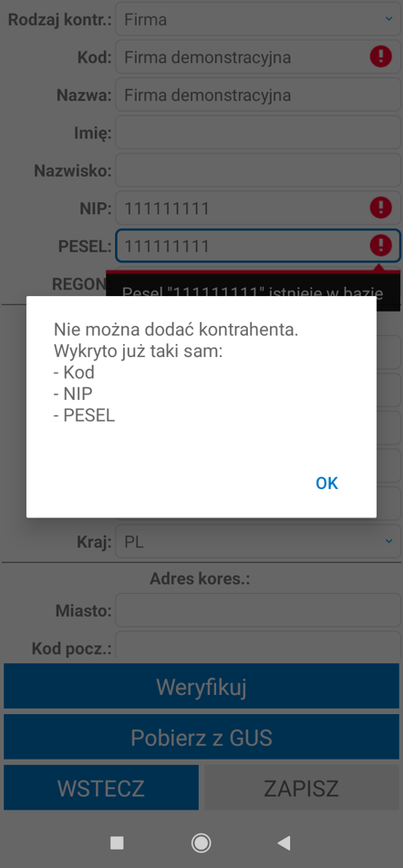This screenshot has width=403, height=868.
Task: Tap the Android back triangle icon
Action: pos(284,843)
